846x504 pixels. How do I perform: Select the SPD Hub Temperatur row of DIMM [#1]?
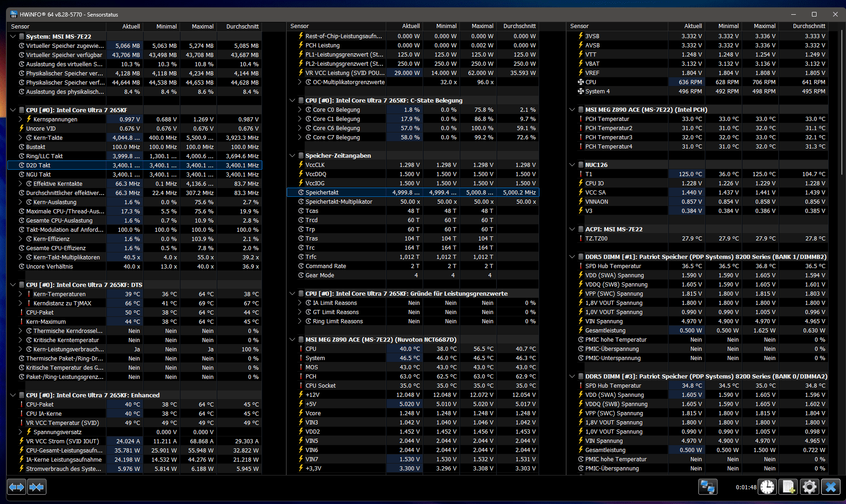click(698, 266)
